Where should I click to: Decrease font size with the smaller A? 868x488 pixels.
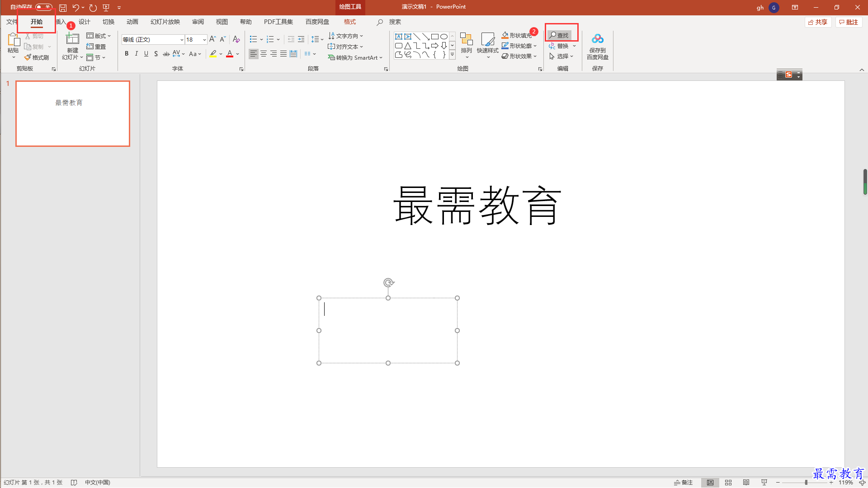pos(223,39)
